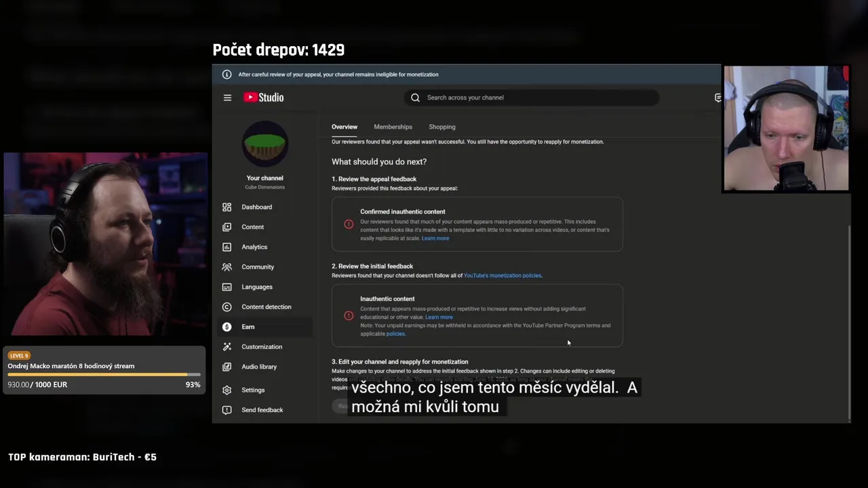Image resolution: width=868 pixels, height=488 pixels.
Task: Click the donation goal progress bar
Action: (104, 375)
